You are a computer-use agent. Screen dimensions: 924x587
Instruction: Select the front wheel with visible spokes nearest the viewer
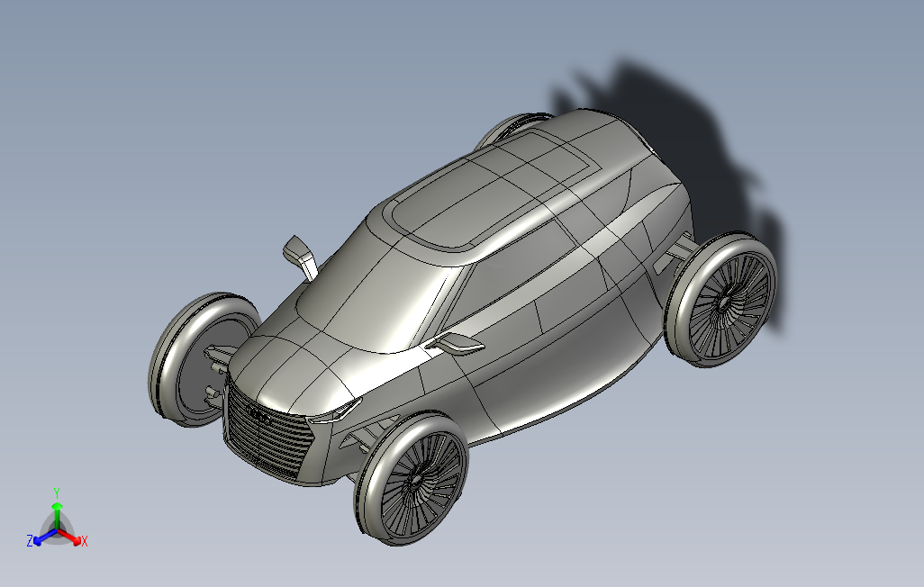(412, 477)
